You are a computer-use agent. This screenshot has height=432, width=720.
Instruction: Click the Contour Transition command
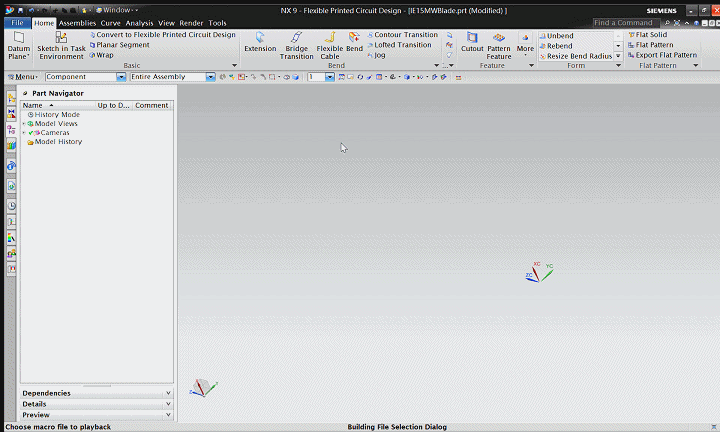coord(403,34)
